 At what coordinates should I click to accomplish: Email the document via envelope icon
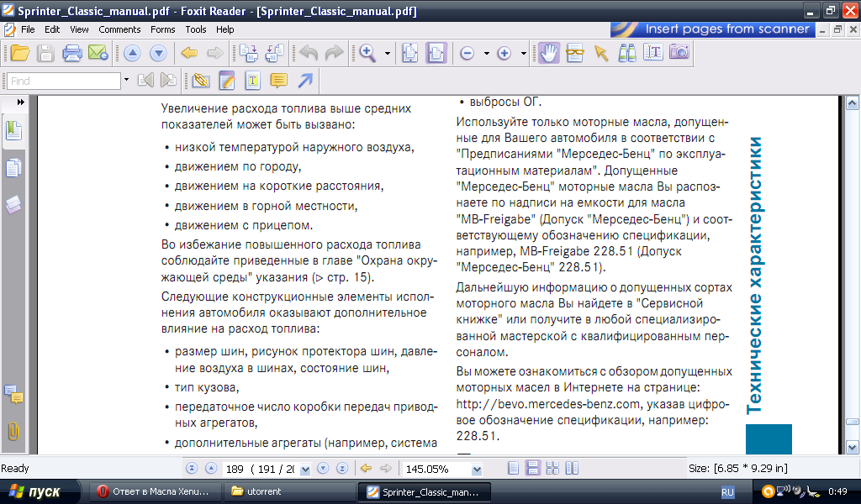tap(98, 53)
